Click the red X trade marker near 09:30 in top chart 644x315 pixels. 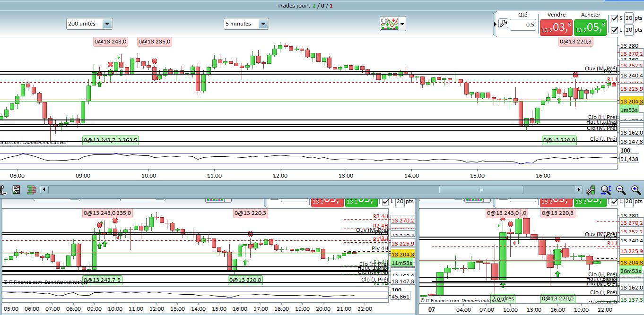[x=110, y=64]
